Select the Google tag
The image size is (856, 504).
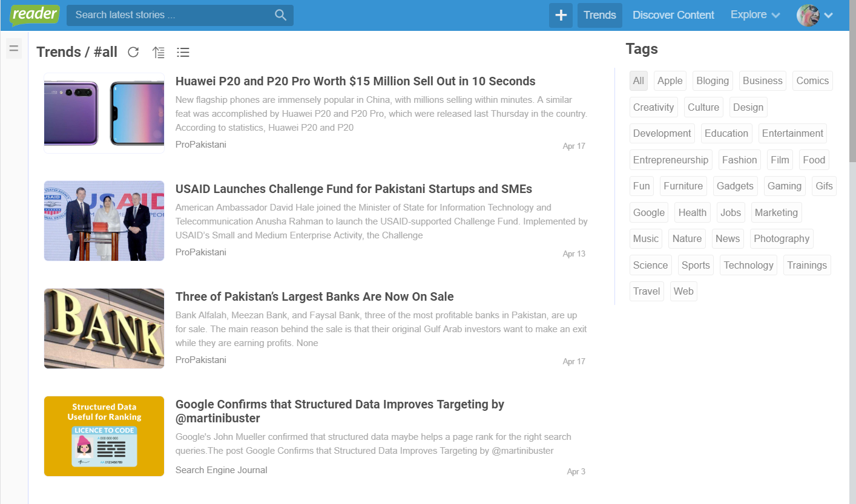[x=649, y=212]
